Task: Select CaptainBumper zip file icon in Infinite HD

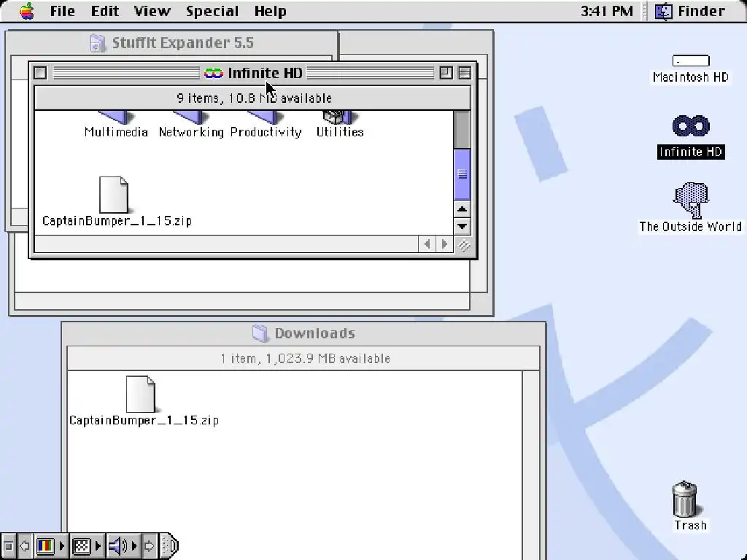Action: (x=114, y=195)
